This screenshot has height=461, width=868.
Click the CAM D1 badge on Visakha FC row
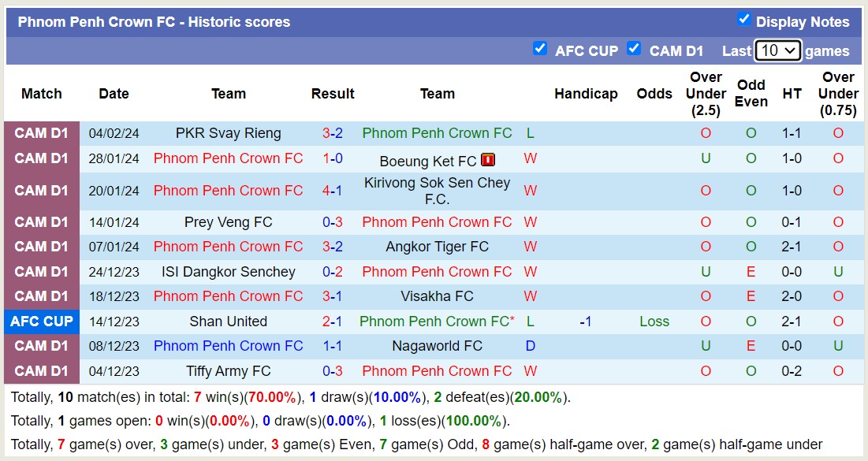point(42,296)
